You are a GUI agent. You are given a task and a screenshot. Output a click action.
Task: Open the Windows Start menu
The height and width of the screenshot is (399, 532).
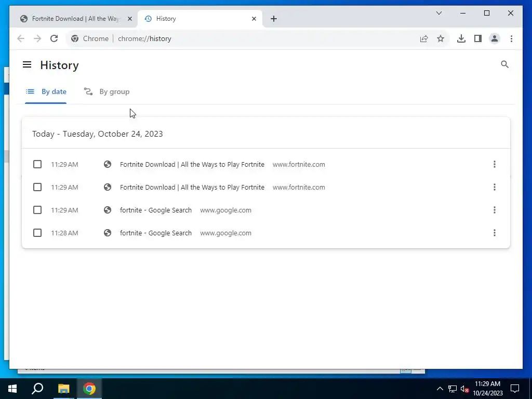[x=12, y=389]
